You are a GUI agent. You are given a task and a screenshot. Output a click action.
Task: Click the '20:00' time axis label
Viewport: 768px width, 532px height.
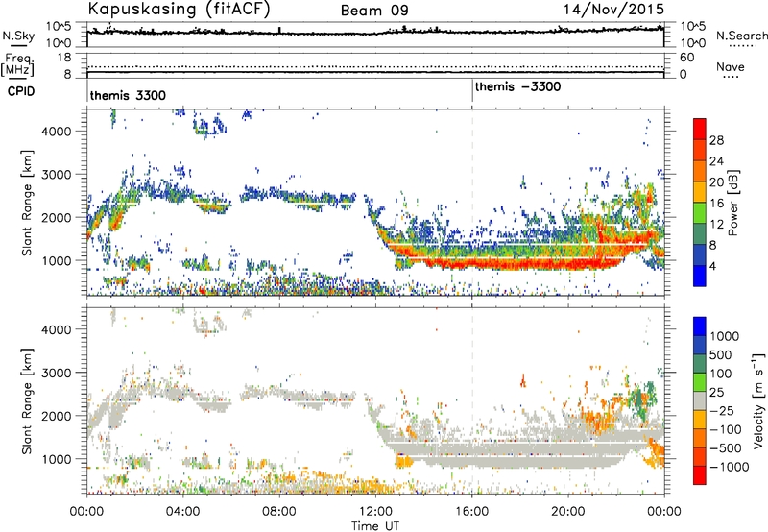[x=568, y=512]
